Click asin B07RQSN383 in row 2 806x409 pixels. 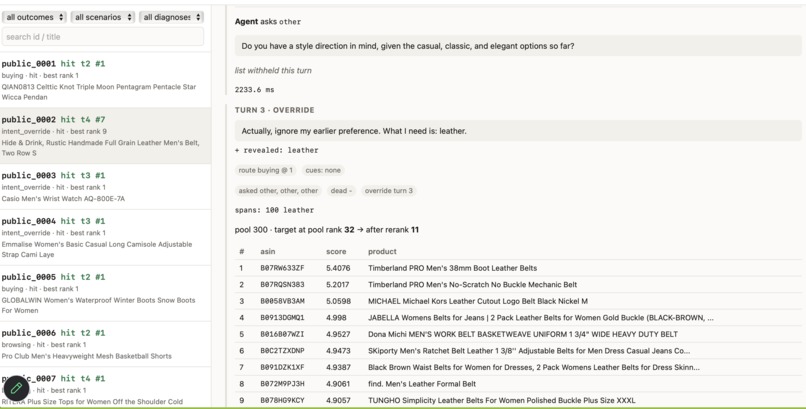[x=282, y=285]
